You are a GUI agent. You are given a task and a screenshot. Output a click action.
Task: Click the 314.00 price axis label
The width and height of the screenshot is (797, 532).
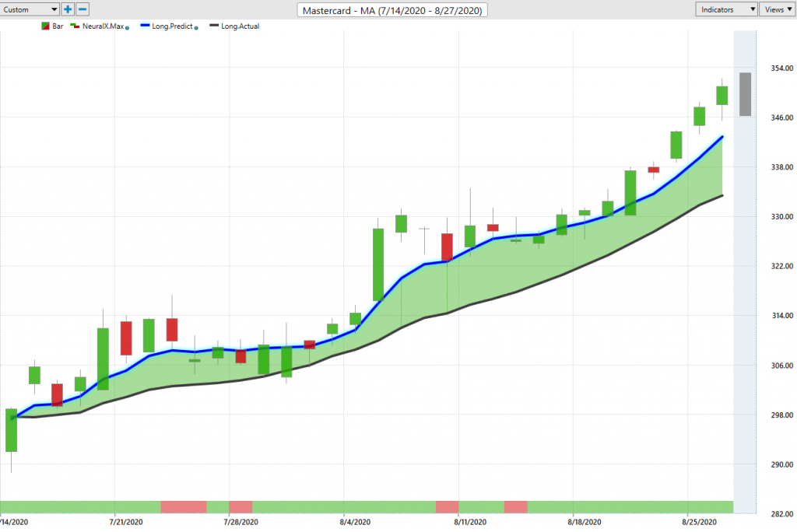pyautogui.click(x=781, y=316)
